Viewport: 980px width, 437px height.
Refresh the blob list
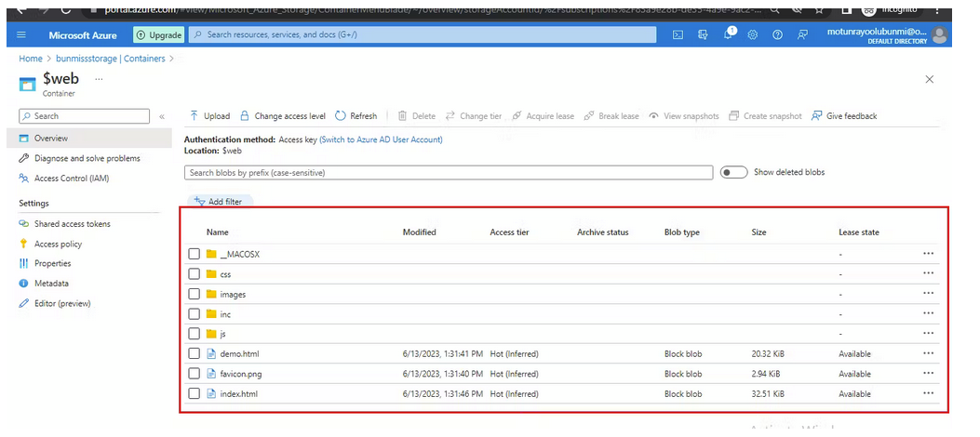pyautogui.click(x=356, y=116)
